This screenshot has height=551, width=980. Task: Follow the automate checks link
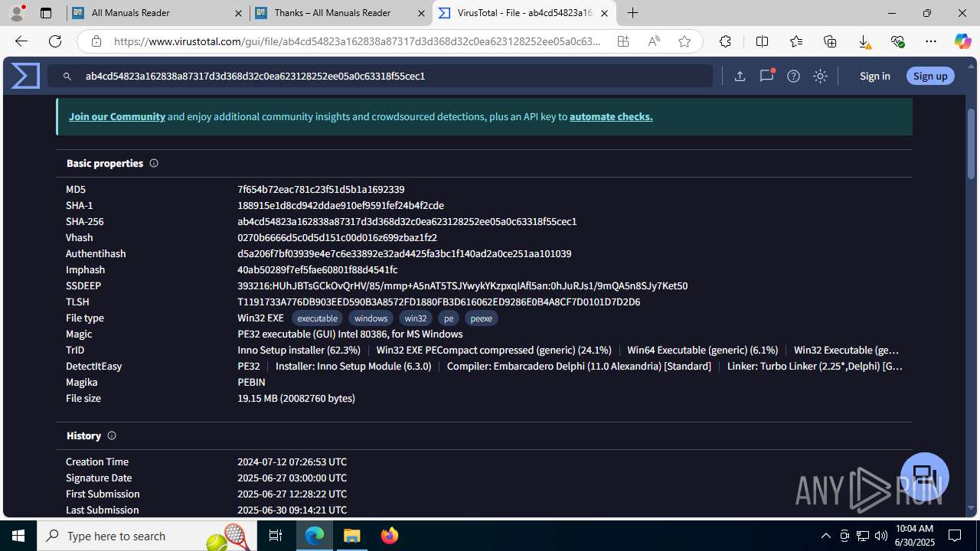611,116
